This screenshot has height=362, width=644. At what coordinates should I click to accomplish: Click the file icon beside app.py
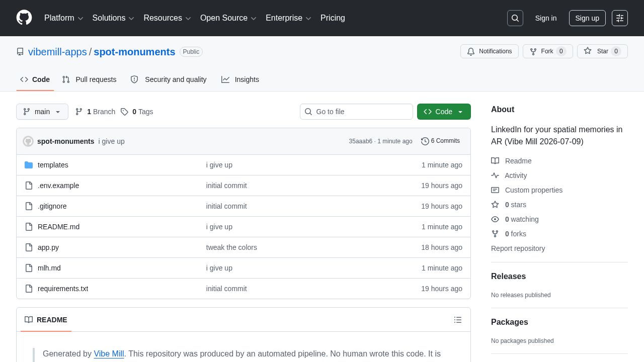[29, 247]
